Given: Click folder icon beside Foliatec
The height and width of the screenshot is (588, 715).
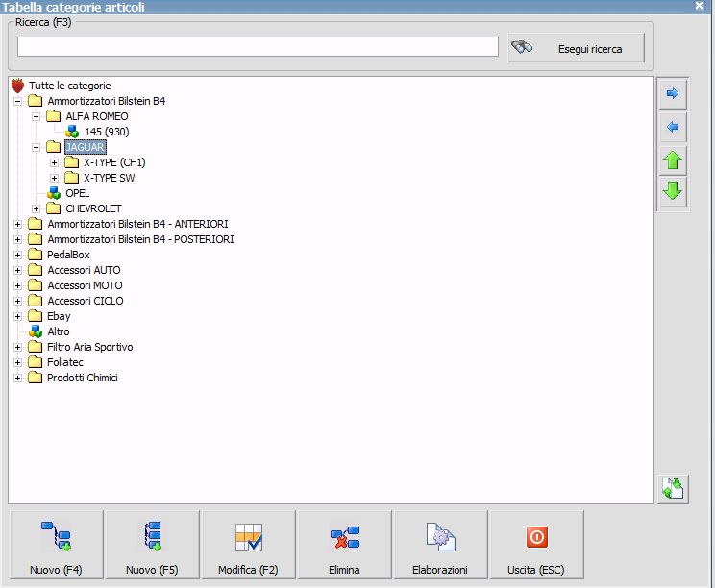Looking at the screenshot, I should click(x=36, y=362).
